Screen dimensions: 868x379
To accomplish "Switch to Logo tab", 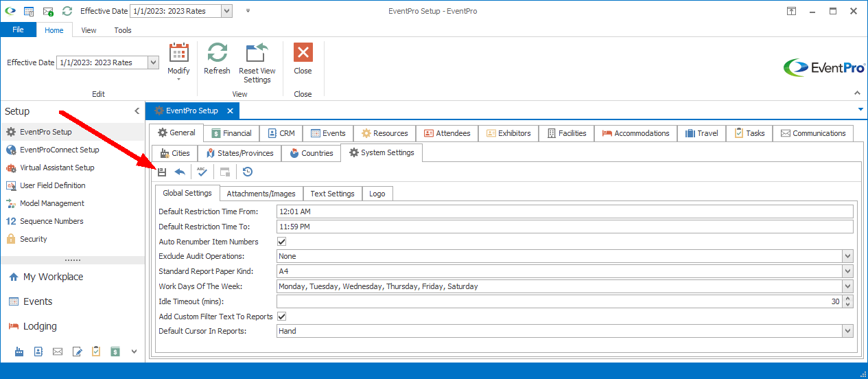I will click(x=377, y=194).
